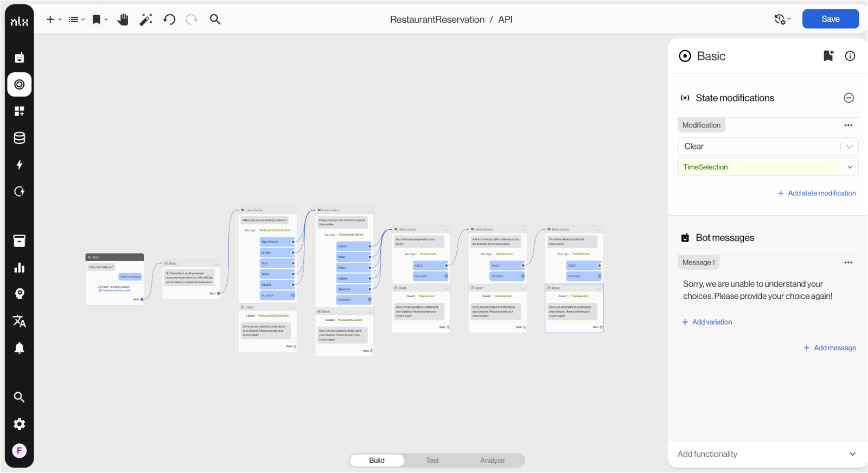Open the analytics bar chart icon
The width and height of the screenshot is (868, 473).
coord(20,267)
